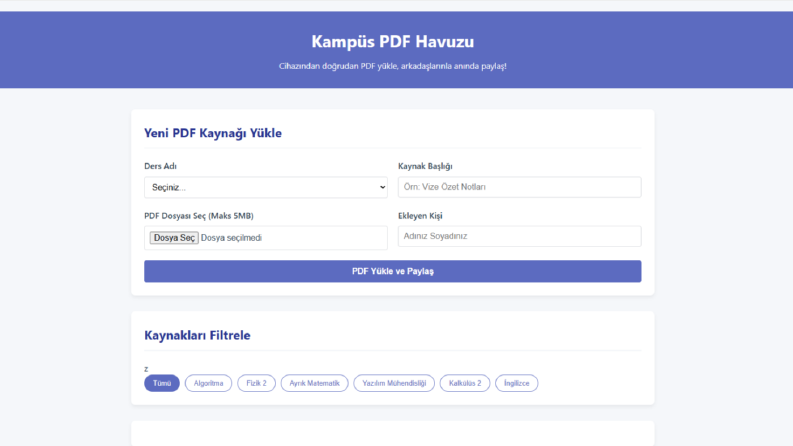This screenshot has width=793, height=446.
Task: Click the Kampüs PDF Havuzu title
Action: (392, 41)
